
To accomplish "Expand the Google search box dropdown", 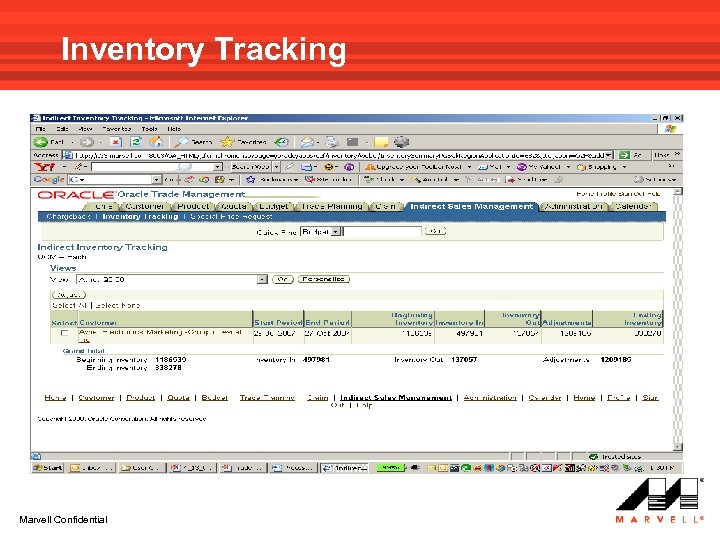I will point(157,180).
